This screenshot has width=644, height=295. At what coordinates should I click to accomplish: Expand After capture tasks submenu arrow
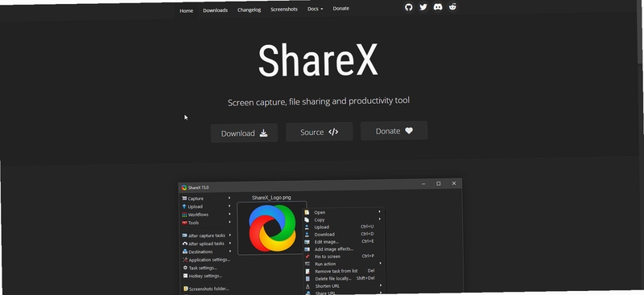pyautogui.click(x=230, y=235)
